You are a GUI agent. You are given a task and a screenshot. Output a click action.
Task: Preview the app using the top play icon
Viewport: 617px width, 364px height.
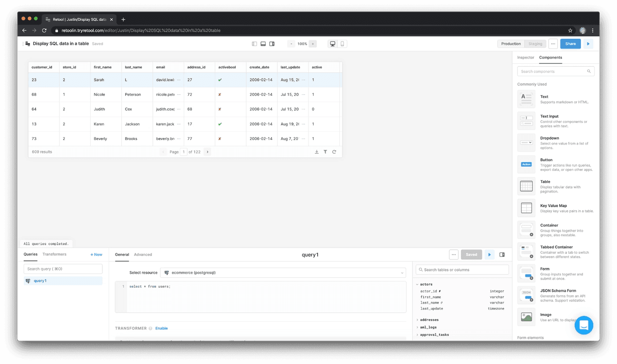(x=588, y=44)
